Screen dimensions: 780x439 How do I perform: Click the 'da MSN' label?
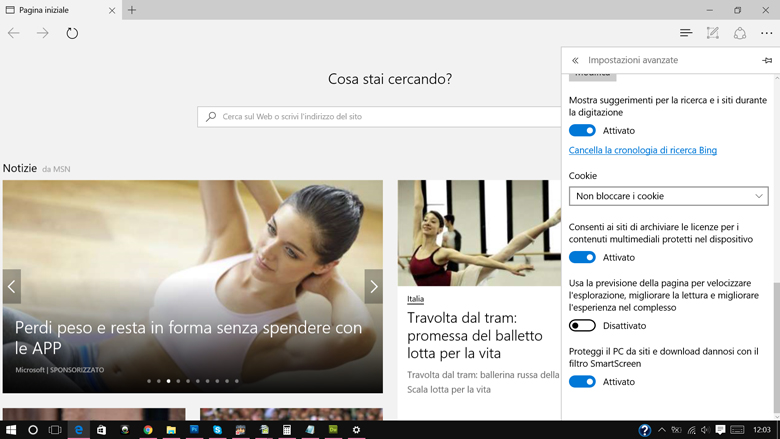pyautogui.click(x=56, y=169)
